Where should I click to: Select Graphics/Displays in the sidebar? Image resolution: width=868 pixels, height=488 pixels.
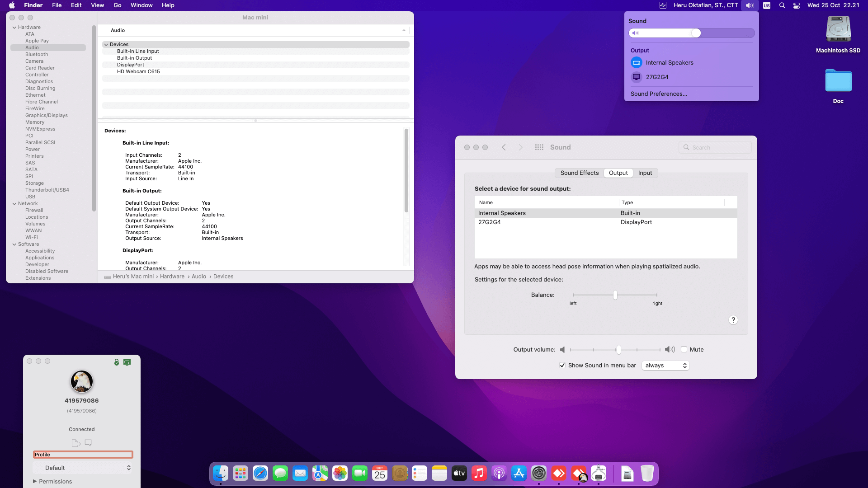(47, 115)
